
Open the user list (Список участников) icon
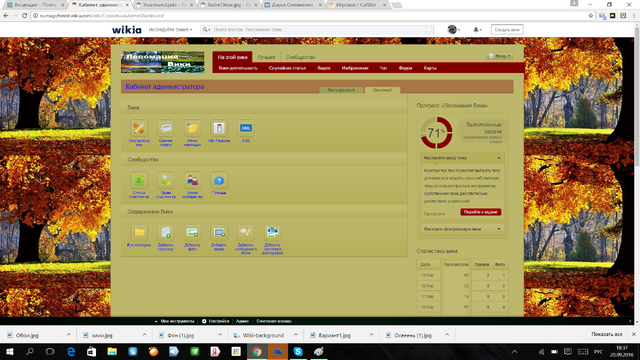coord(139,180)
